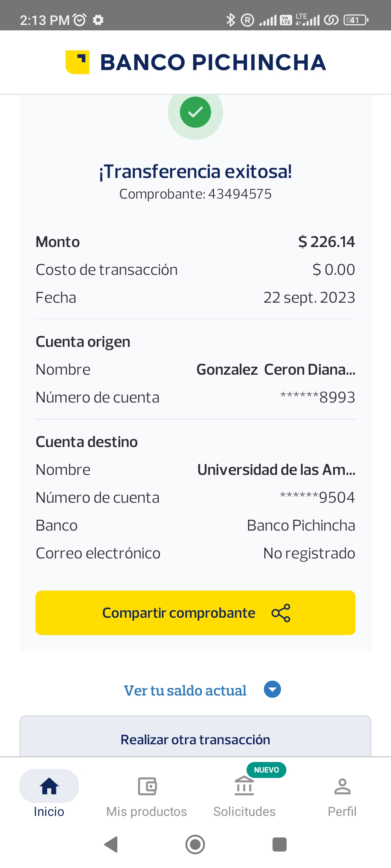Viewport: 391px width, 868px height.
Task: Open the Solicitudes bank building icon
Action: click(244, 786)
